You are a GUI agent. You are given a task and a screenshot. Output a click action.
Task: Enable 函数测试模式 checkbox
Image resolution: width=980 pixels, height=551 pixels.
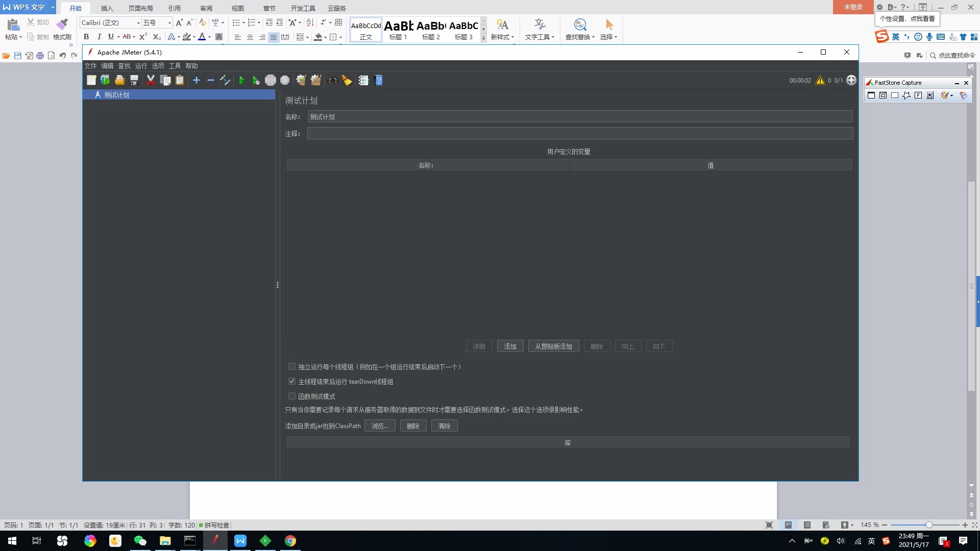(291, 396)
